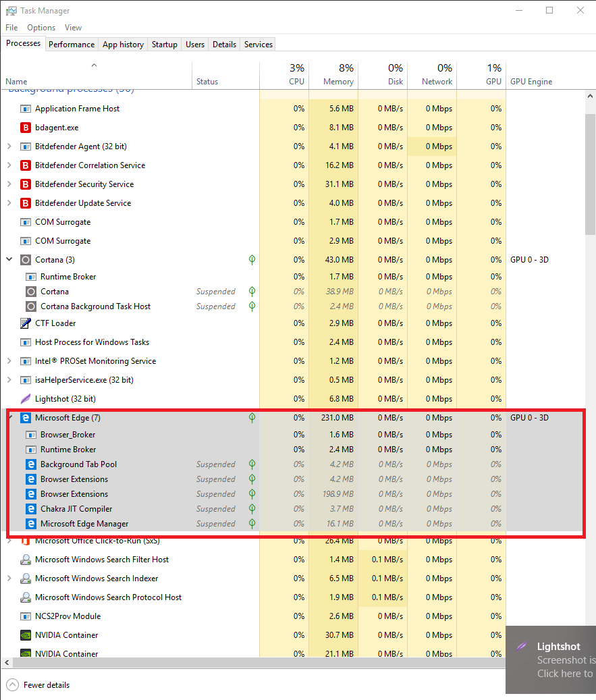
Task: Sort by the CPU column header
Action: point(284,75)
